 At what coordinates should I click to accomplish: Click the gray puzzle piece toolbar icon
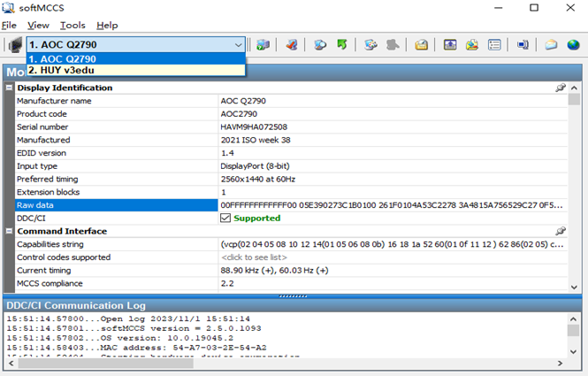click(393, 45)
